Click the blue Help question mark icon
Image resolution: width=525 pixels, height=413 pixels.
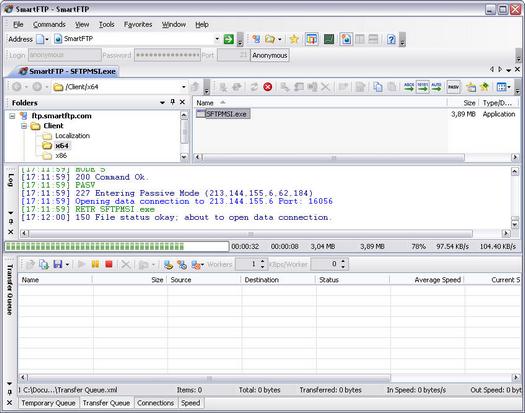click(x=391, y=39)
